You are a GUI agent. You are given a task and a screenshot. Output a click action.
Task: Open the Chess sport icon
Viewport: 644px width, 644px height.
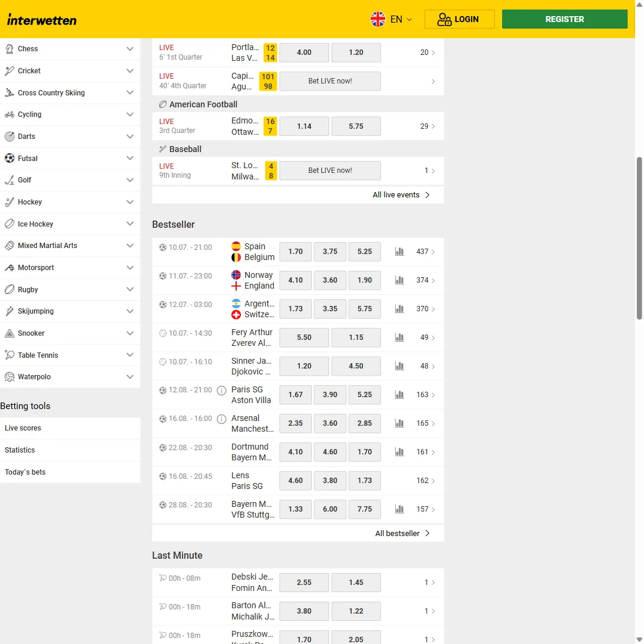[10, 49]
